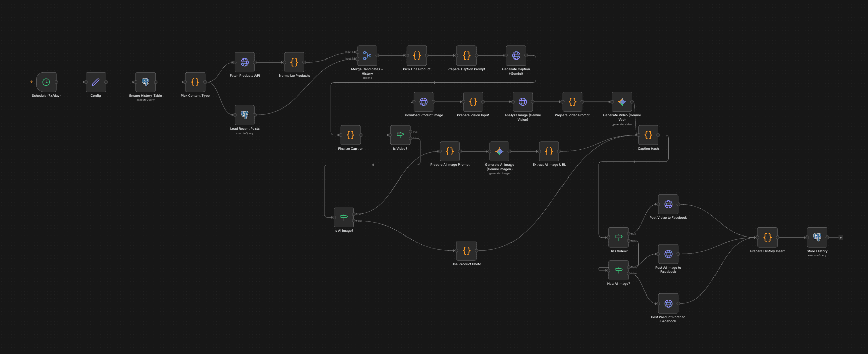Viewport: 868px width, 354px height.
Task: Select the Load Recent Posts database node
Action: tap(245, 115)
